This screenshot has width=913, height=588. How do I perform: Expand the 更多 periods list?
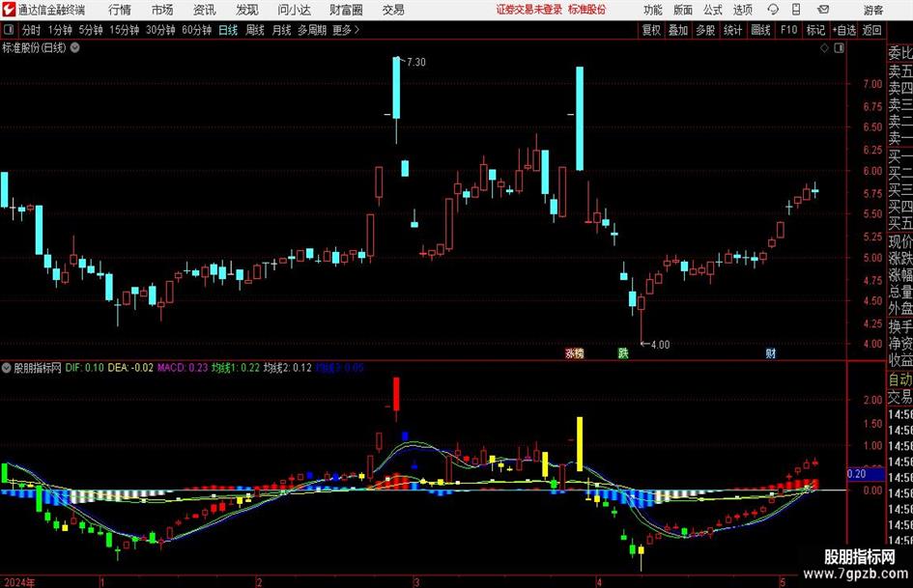346,30
